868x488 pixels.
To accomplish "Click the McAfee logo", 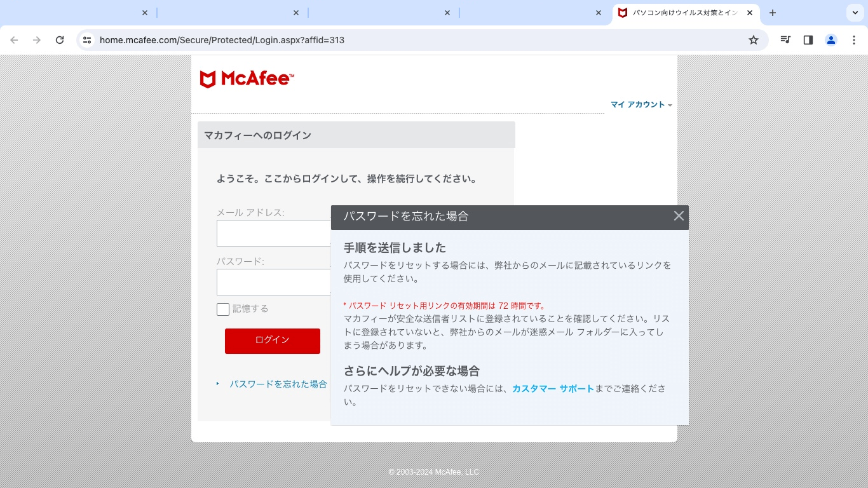I will click(x=247, y=79).
